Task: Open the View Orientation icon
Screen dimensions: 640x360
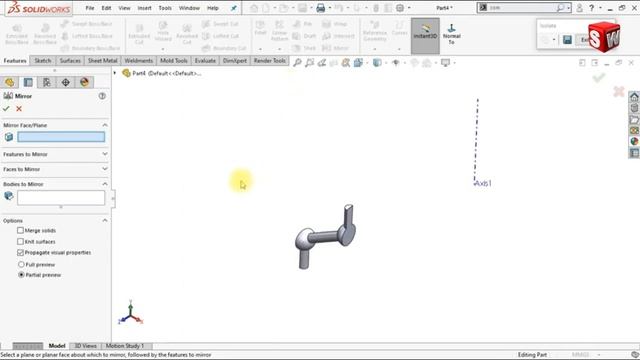Action: coord(358,62)
